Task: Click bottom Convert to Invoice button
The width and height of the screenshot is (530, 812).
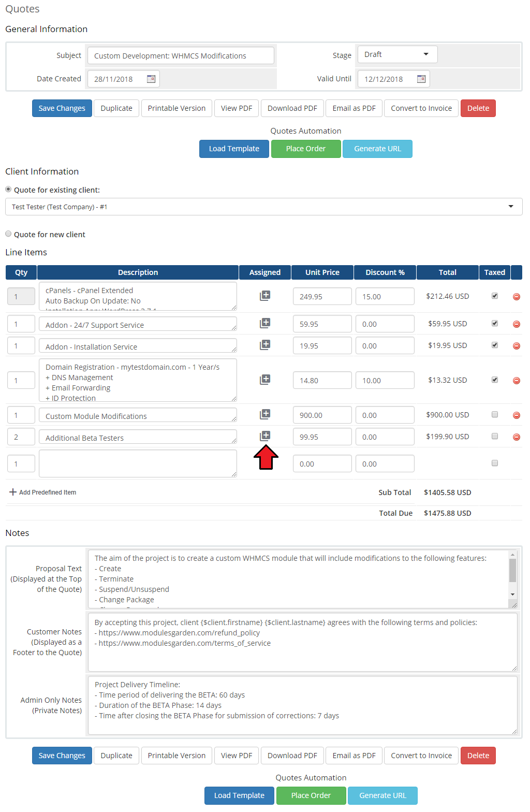Action: point(421,756)
